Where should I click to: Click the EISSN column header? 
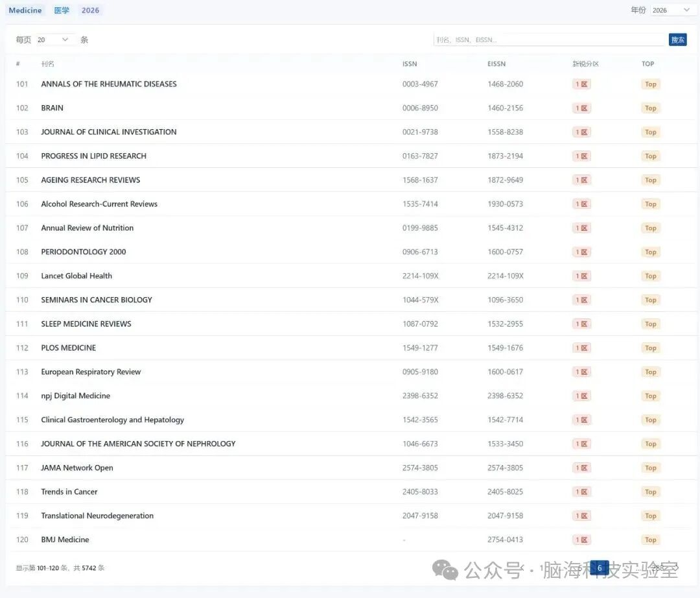coord(496,64)
